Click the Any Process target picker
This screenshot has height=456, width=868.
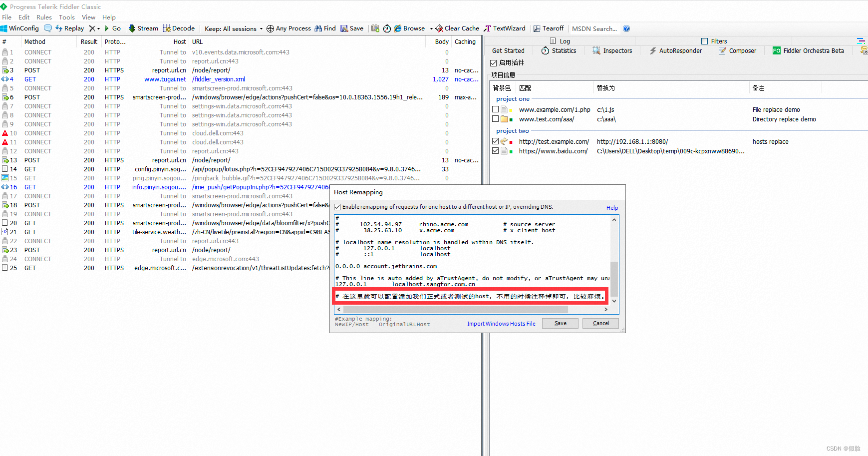point(289,28)
